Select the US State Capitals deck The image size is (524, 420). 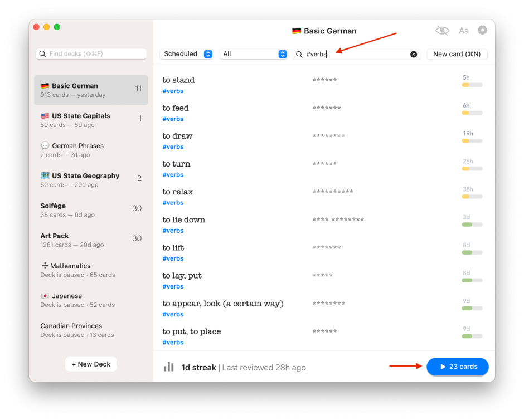pyautogui.click(x=91, y=120)
